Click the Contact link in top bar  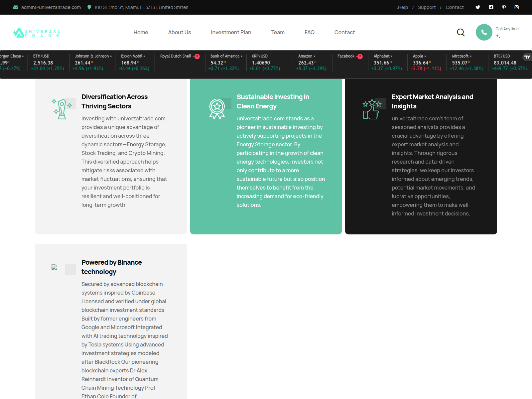coord(455,7)
